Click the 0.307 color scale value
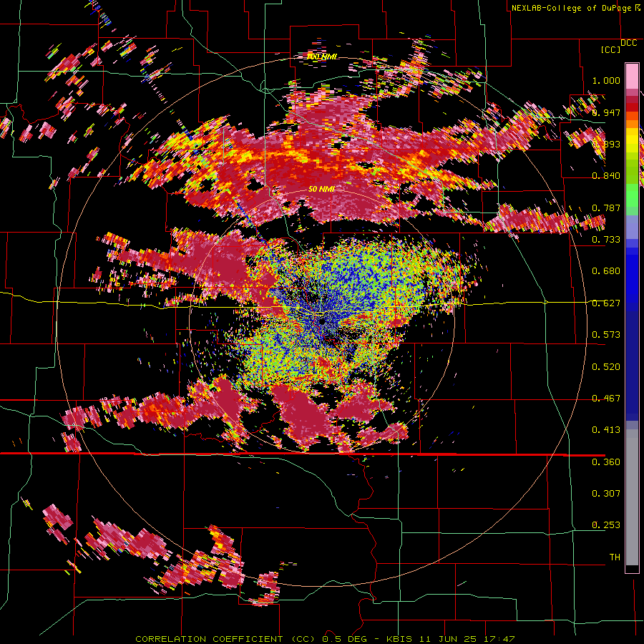 [x=606, y=494]
